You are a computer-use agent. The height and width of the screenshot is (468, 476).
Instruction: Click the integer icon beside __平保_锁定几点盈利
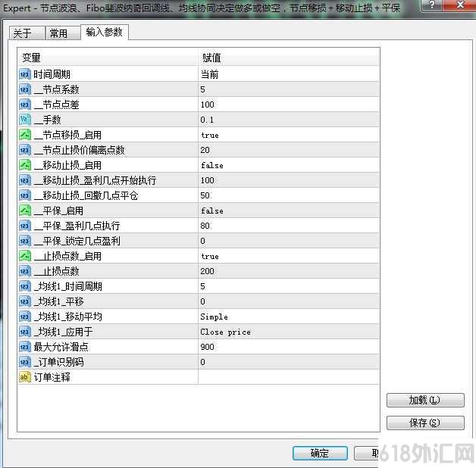coord(25,241)
